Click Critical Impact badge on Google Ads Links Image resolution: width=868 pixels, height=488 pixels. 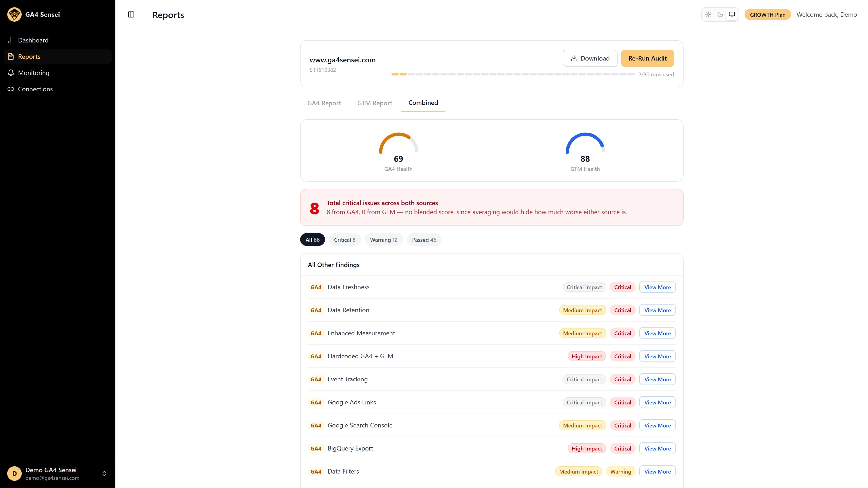584,402
